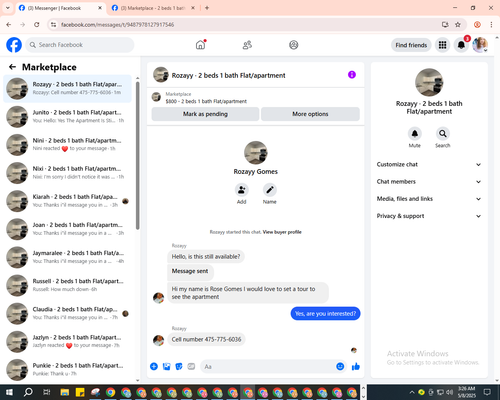Viewport: 500px width, 400px height.
Task: Focus the Search Facebook field
Action: click(x=80, y=45)
